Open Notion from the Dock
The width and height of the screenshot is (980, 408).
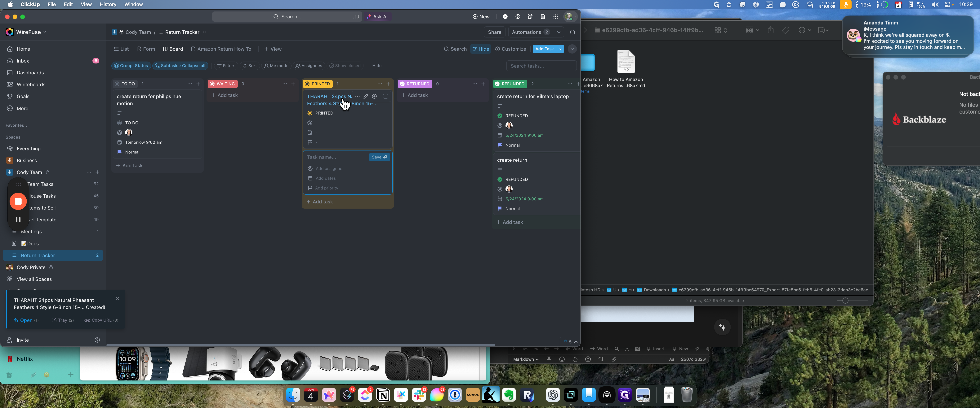coord(383,395)
